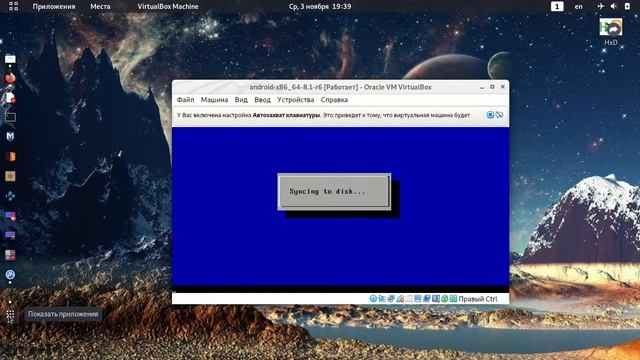Click the don't-show-again icon on the notification bar
The image size is (640, 360).
click(x=499, y=115)
